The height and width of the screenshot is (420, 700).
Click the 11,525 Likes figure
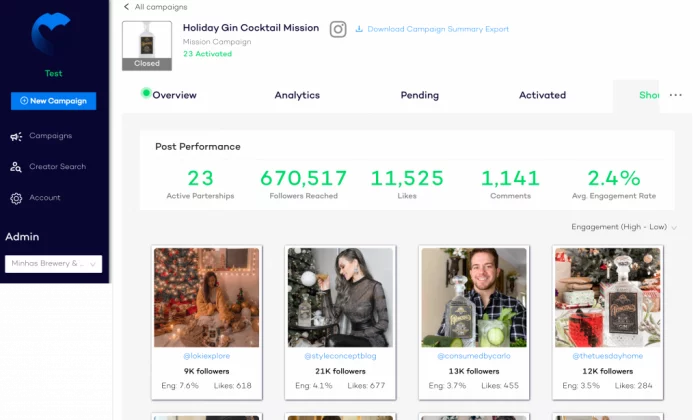pyautogui.click(x=407, y=179)
